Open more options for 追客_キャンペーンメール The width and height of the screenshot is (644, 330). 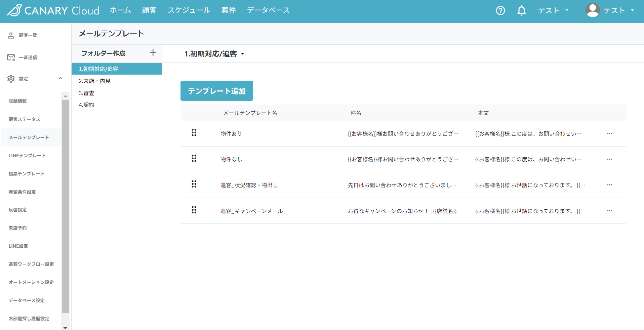(609, 211)
